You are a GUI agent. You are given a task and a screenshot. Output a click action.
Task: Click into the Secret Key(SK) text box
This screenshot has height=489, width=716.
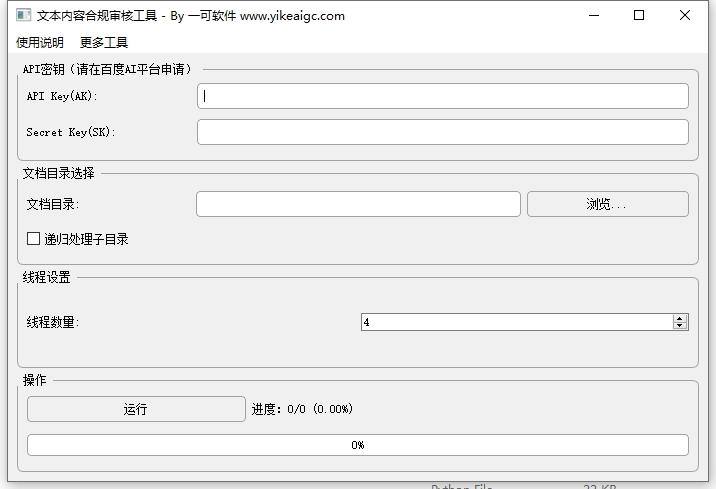(x=442, y=132)
